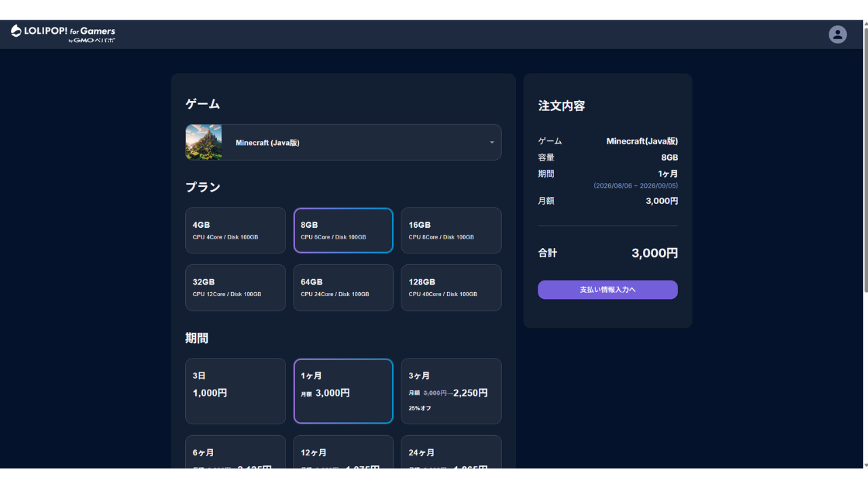Choose the 16GB plan
Screen dimensions: 868x488
(x=451, y=230)
